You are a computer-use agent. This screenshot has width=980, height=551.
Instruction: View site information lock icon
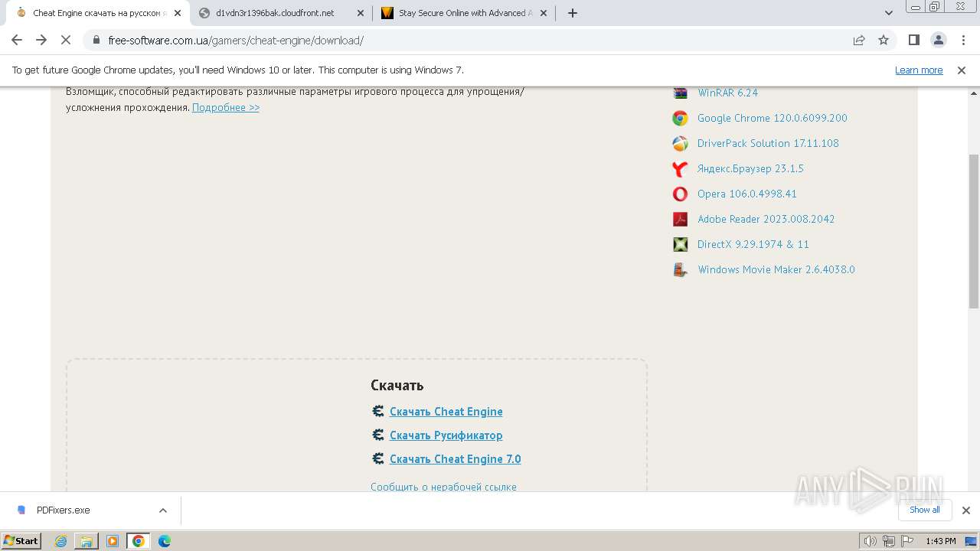coord(96,40)
